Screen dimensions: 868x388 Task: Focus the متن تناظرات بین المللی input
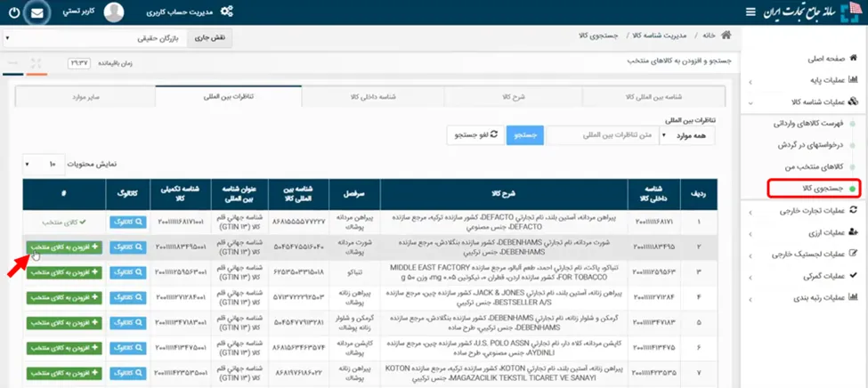coord(603,135)
